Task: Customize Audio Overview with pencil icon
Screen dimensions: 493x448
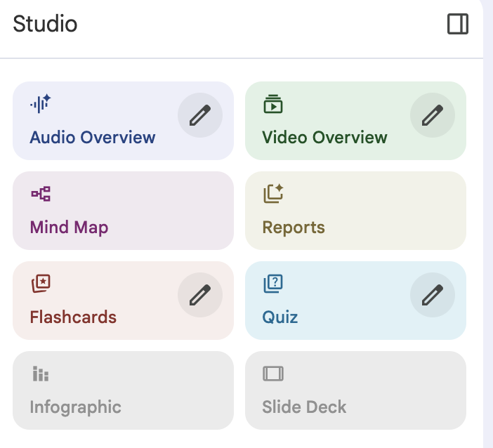Action: point(200,115)
